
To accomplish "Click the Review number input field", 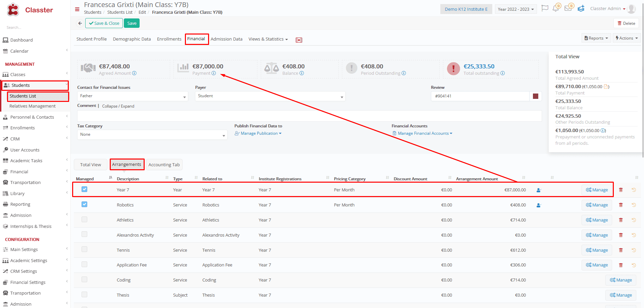I will [x=480, y=96].
